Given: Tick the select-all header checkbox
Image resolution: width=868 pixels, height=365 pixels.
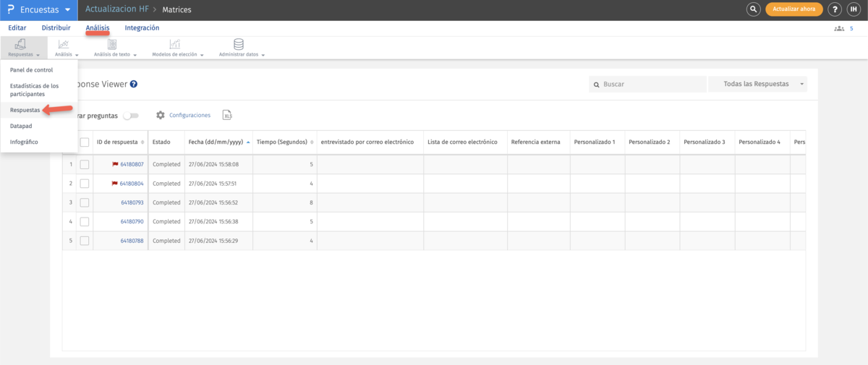Looking at the screenshot, I should point(85,142).
